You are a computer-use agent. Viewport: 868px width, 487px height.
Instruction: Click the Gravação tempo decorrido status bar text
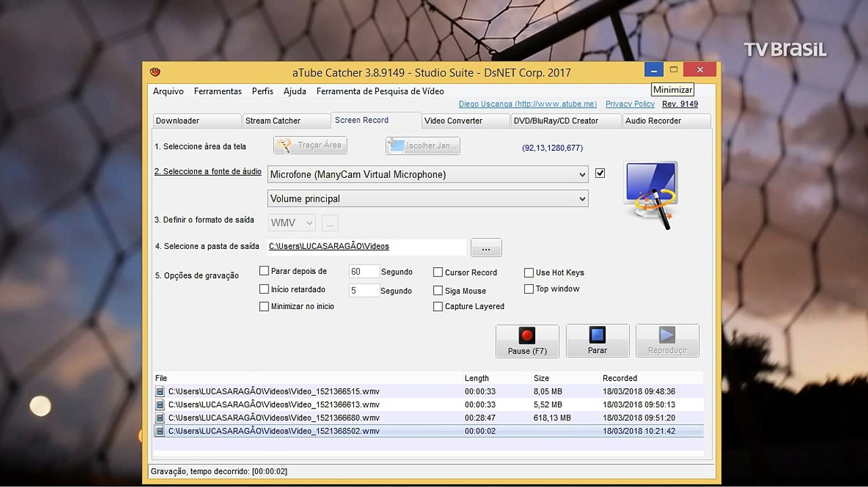tap(219, 471)
